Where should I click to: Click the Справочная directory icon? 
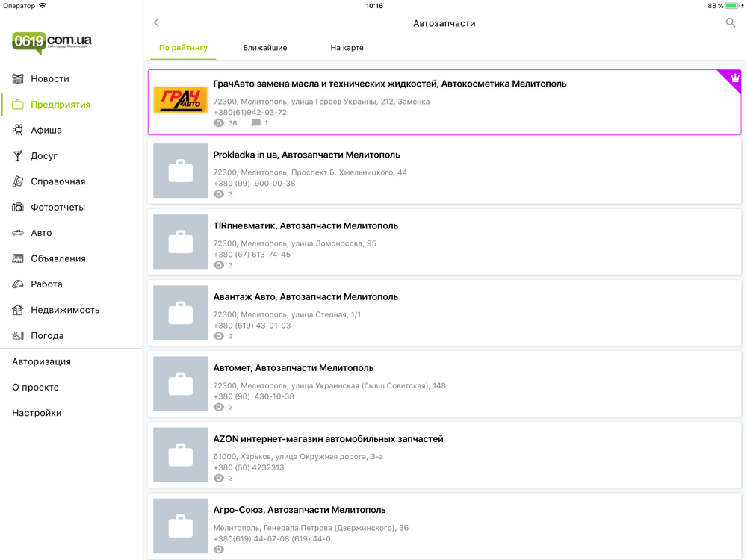tap(18, 181)
